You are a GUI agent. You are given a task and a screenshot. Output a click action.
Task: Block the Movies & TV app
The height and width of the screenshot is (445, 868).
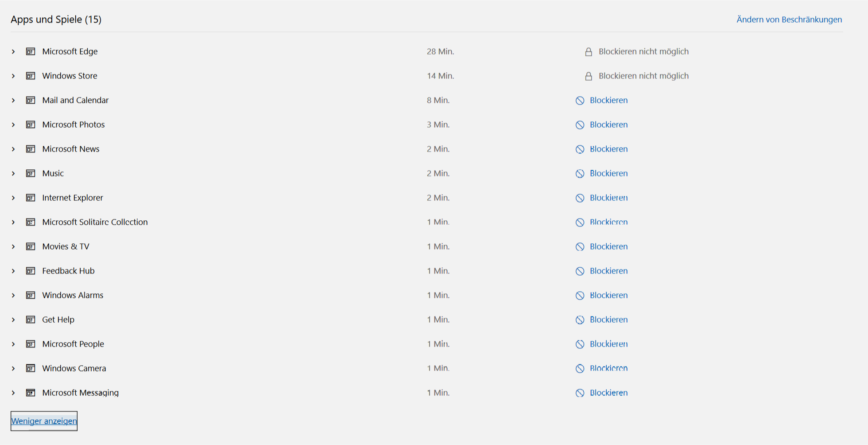pyautogui.click(x=602, y=246)
